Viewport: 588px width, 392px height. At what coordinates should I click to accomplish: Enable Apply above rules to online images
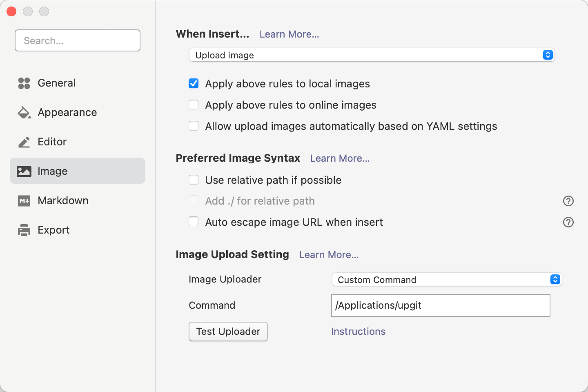[x=194, y=105]
